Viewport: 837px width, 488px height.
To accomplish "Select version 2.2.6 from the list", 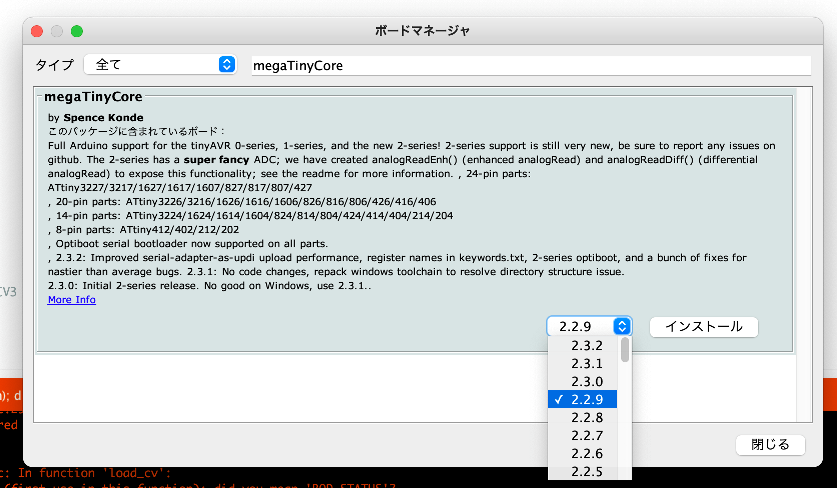I will (586, 454).
